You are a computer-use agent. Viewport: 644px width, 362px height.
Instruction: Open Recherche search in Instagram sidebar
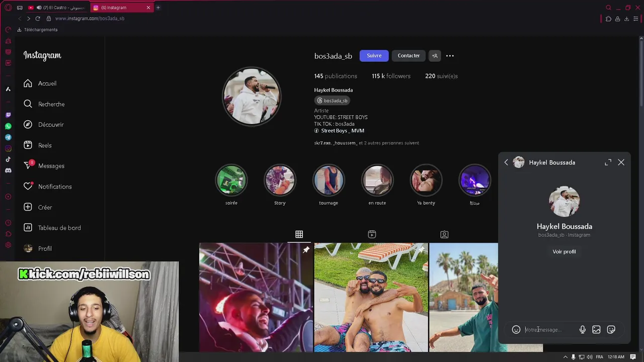click(44, 104)
